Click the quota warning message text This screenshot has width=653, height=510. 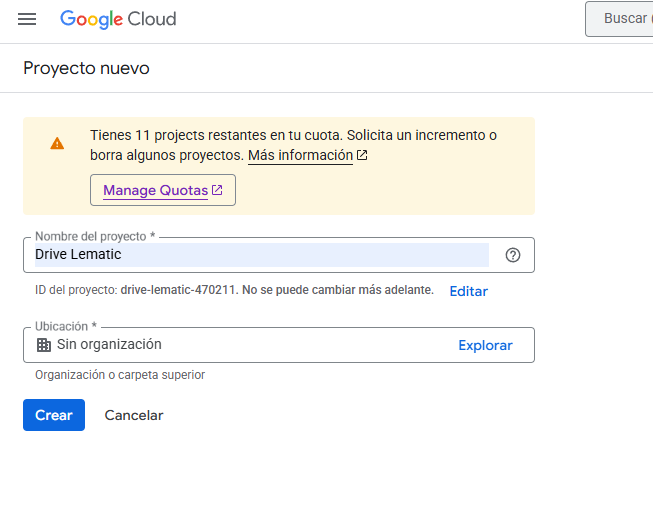pos(293,135)
